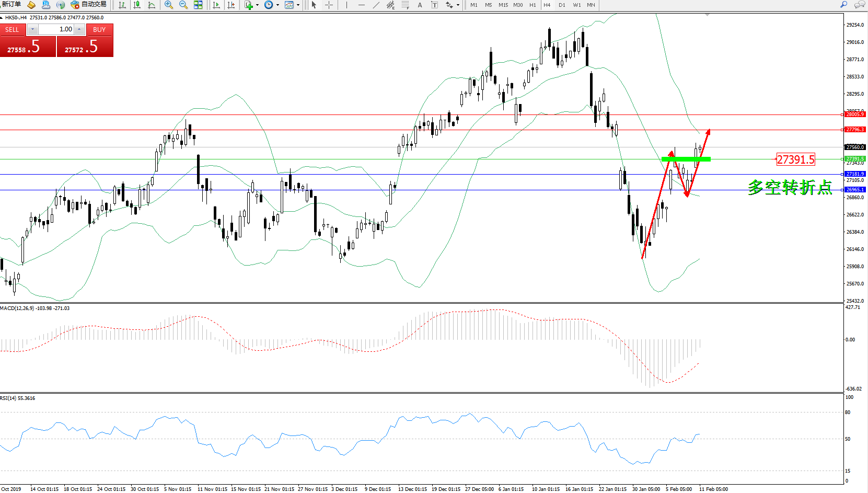Click the BUY button

point(99,30)
